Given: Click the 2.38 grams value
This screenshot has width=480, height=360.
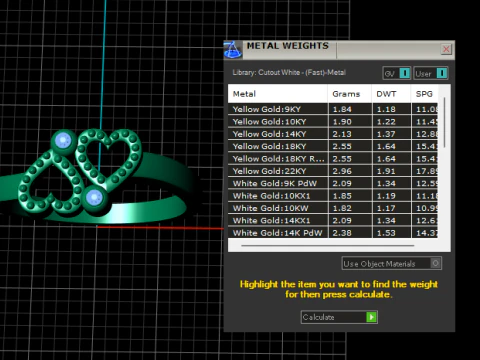Looking at the screenshot, I should (342, 233).
